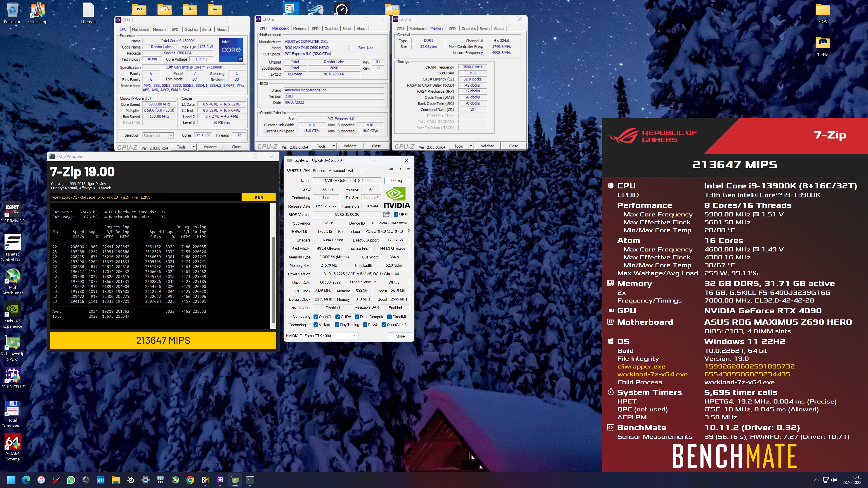Open WhatsApp from the taskbar
The width and height of the screenshot is (868, 488).
(x=71, y=480)
